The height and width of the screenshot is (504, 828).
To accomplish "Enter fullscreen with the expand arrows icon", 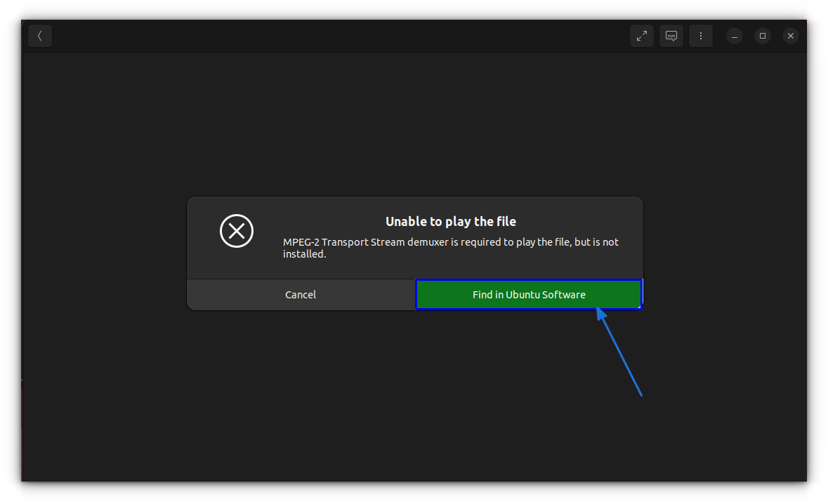I will click(x=641, y=36).
